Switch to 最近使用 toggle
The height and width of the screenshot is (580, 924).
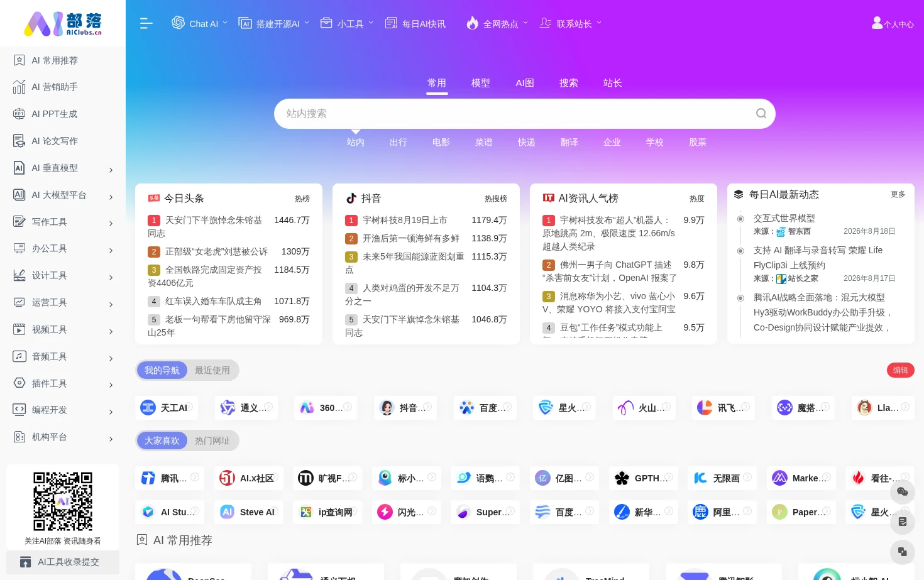coord(212,370)
